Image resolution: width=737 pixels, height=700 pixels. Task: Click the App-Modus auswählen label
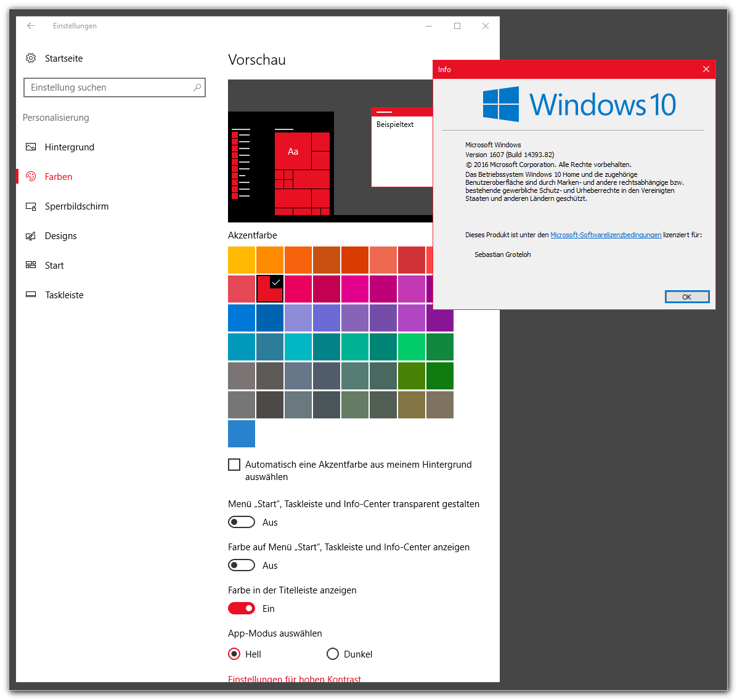[275, 633]
